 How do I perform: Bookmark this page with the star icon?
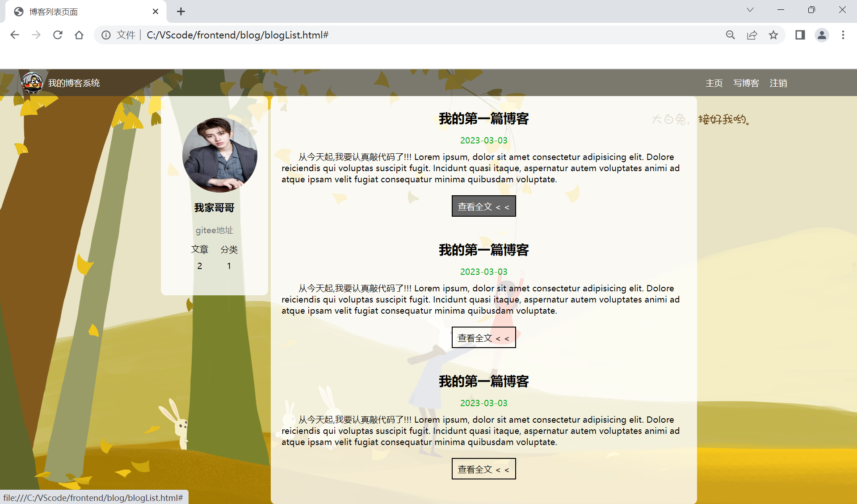pos(773,35)
